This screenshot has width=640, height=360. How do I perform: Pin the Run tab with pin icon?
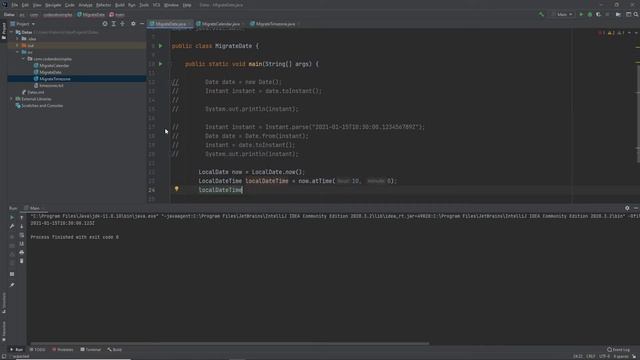pos(12,285)
